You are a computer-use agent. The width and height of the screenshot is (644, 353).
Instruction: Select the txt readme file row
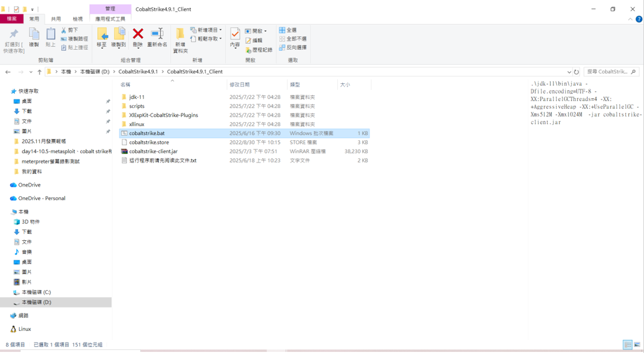coord(244,160)
